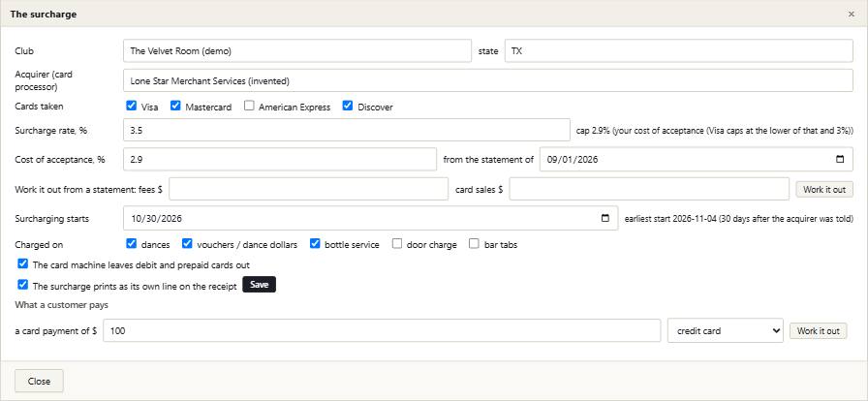This screenshot has width=868, height=401.
Task: Click the state field showing TX
Action: (679, 51)
